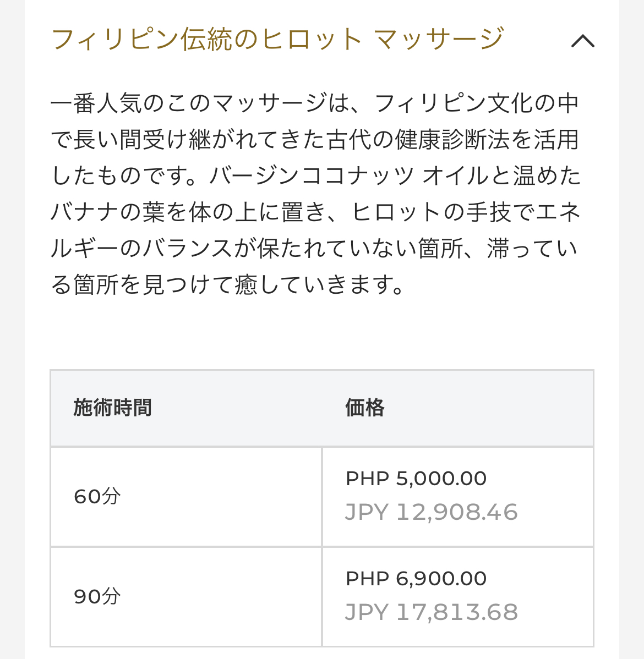Click the line starting で長い間受け継がれて
The image size is (644, 659).
click(x=315, y=140)
